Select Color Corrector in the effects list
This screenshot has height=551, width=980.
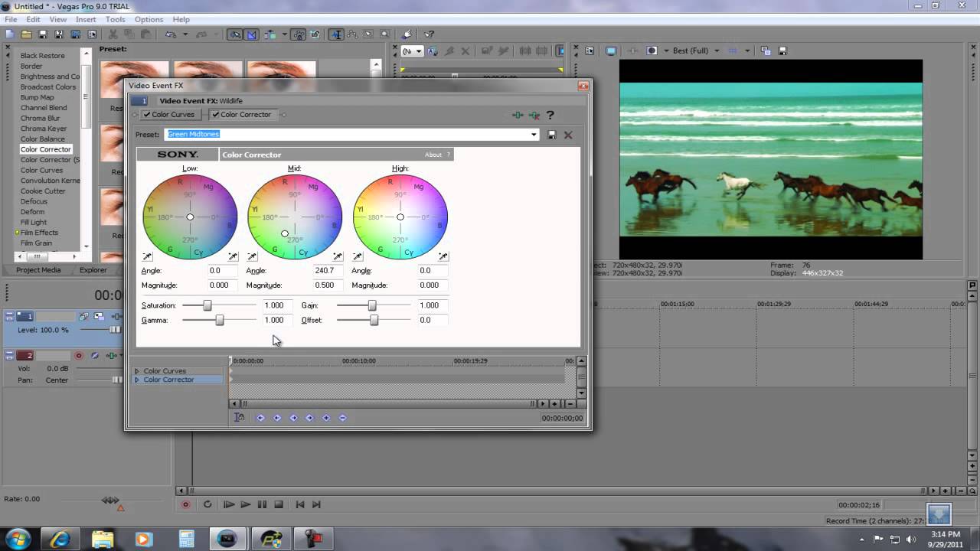pyautogui.click(x=46, y=149)
